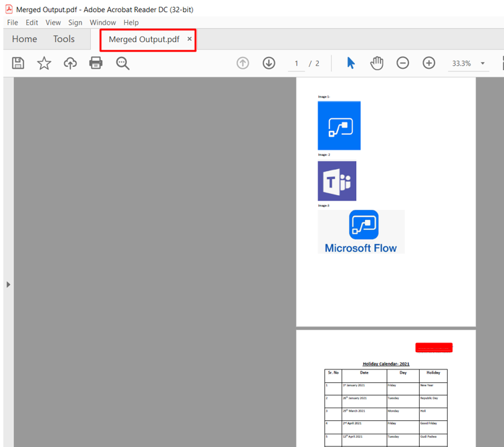Viewport: 504px width, 447px height.
Task: Open the View menu
Action: click(53, 23)
